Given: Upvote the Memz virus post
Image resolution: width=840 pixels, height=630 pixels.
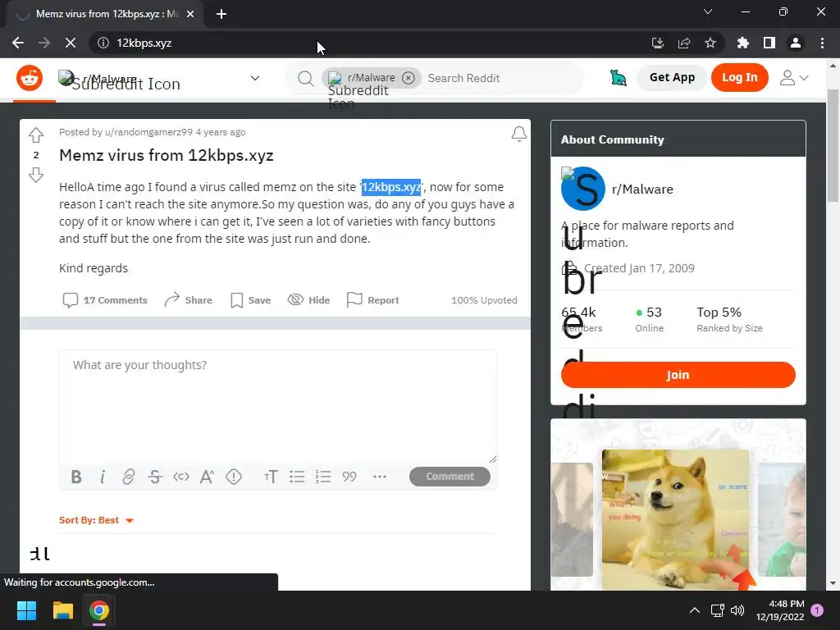Looking at the screenshot, I should (x=36, y=135).
